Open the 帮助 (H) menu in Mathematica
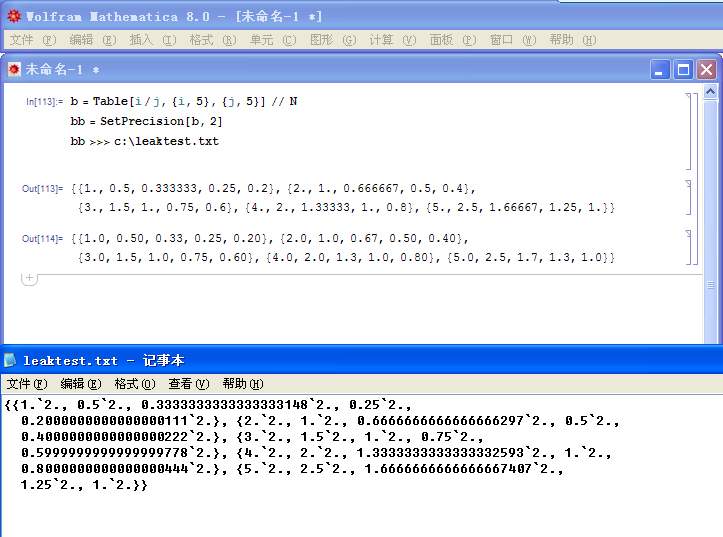The height and width of the screenshot is (537, 723). [x=573, y=40]
